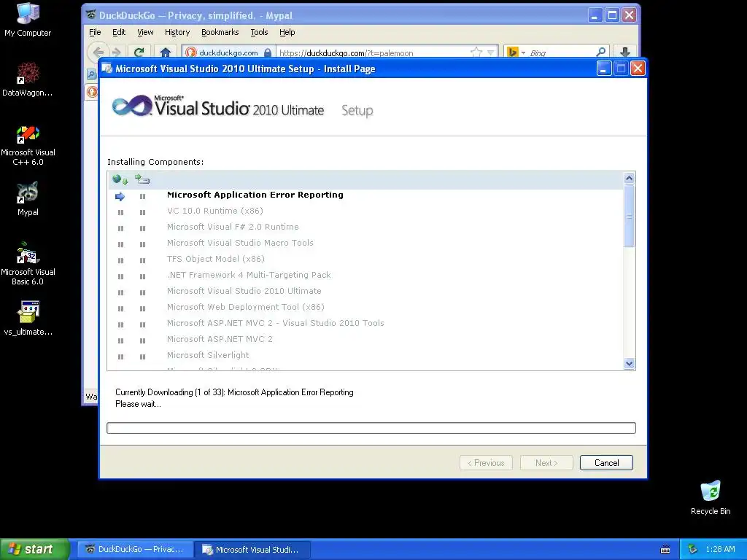Select Microsoft Application Error Reporting row
Screen dimensions: 747x560
[x=365, y=195]
